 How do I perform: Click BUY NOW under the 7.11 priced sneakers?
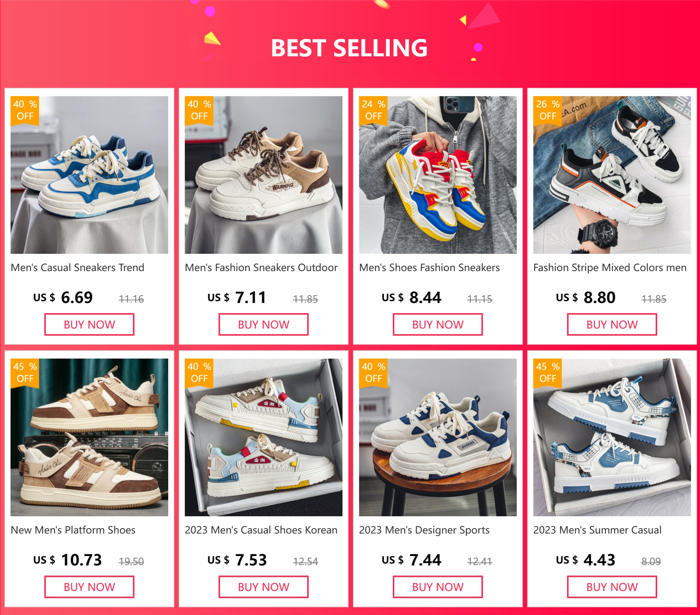(264, 324)
